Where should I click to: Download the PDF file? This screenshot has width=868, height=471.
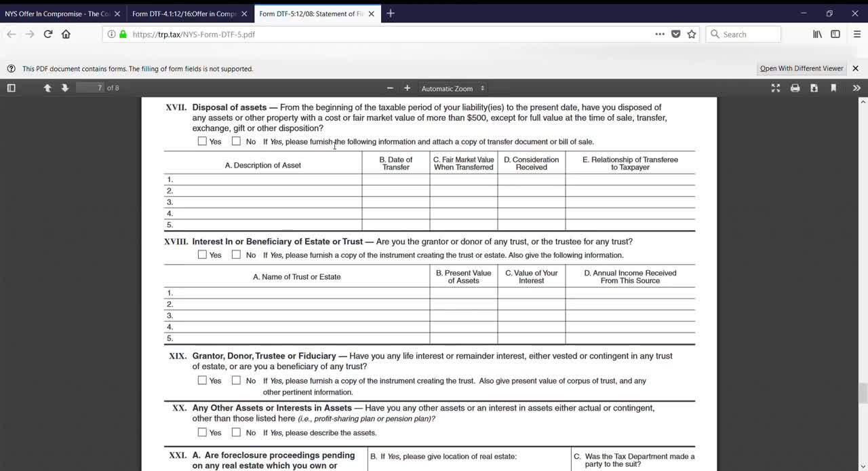[x=814, y=88]
